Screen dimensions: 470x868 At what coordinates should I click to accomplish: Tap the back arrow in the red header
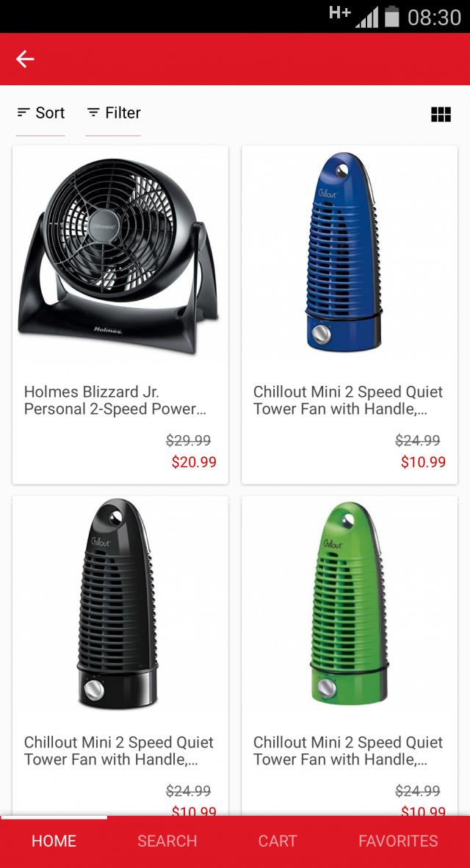click(25, 59)
